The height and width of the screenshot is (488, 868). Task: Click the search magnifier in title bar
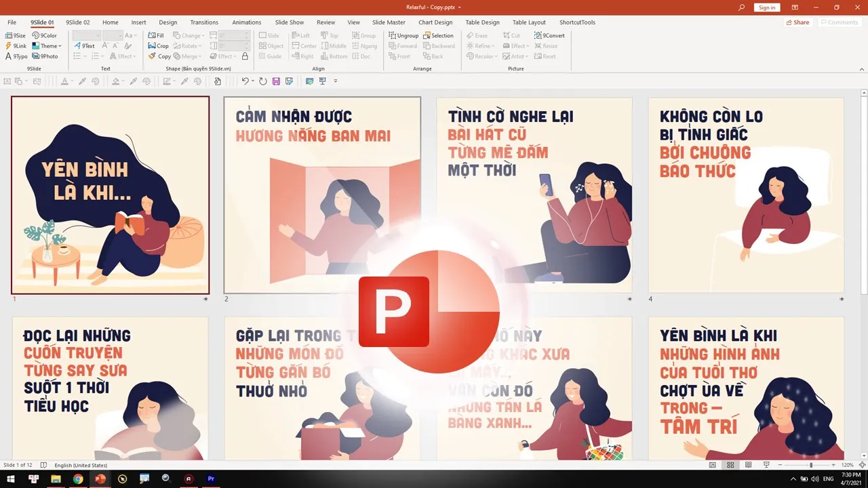coord(742,7)
